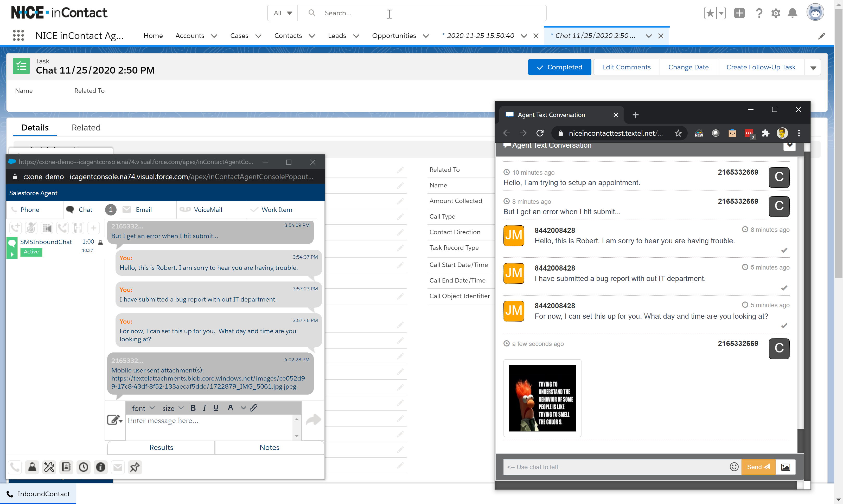Open the transfer call icon

62,228
